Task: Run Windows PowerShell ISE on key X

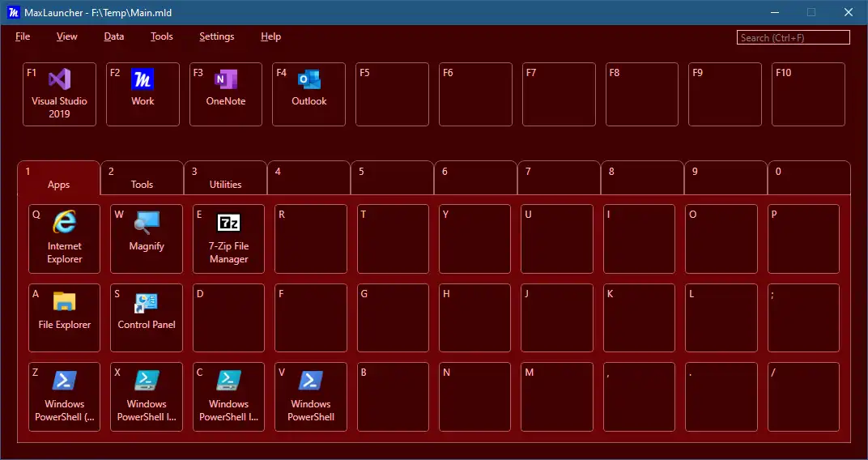Action: point(146,397)
